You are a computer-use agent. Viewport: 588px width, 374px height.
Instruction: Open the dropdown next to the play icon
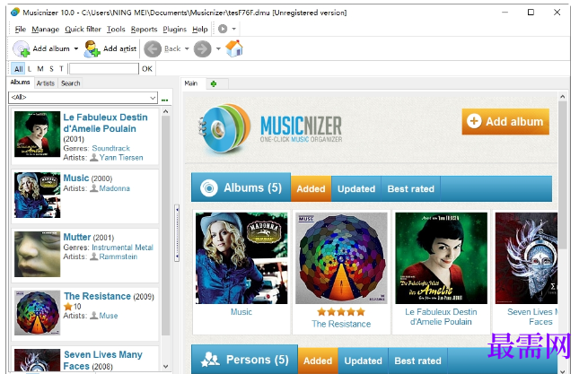tap(233, 29)
